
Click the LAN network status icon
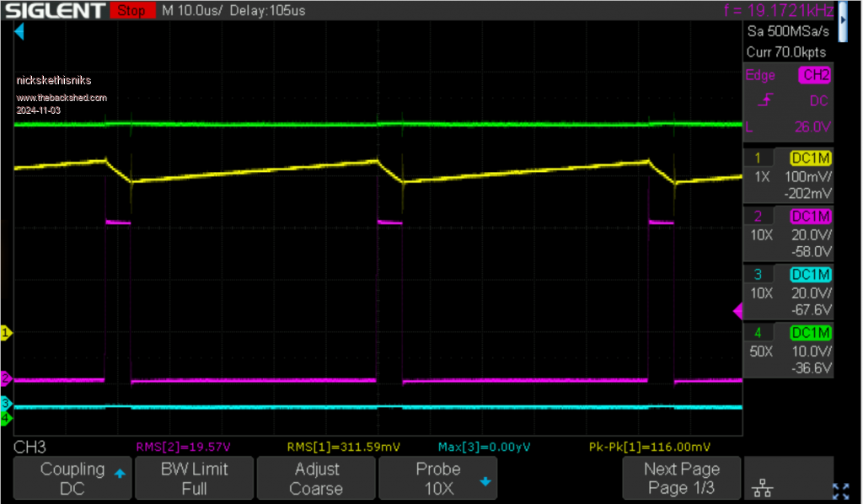point(764,488)
